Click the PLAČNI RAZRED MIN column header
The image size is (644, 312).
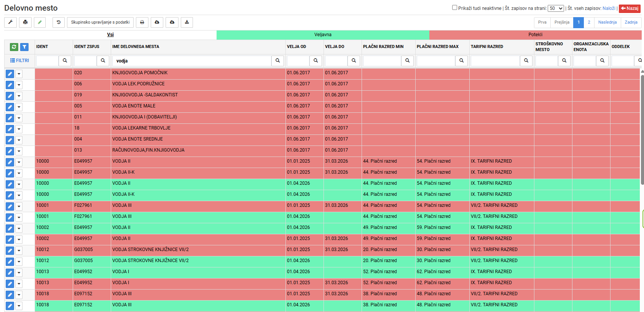tap(383, 46)
